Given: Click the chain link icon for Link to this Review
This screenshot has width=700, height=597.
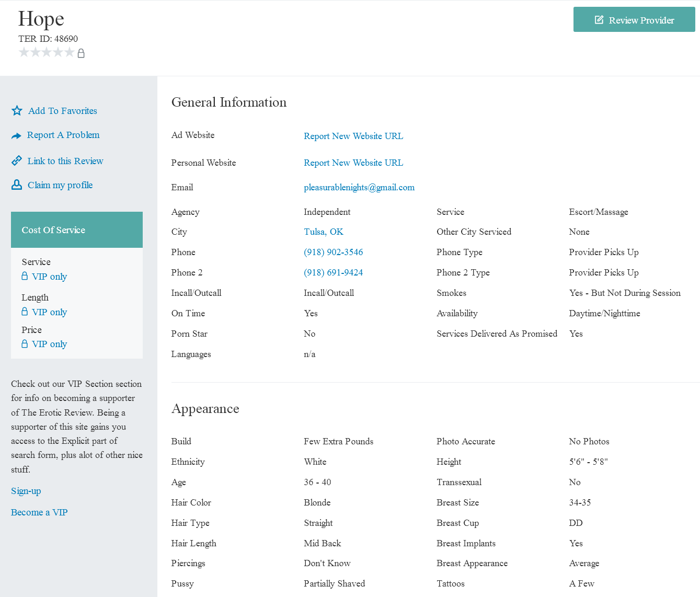Looking at the screenshot, I should pos(17,160).
